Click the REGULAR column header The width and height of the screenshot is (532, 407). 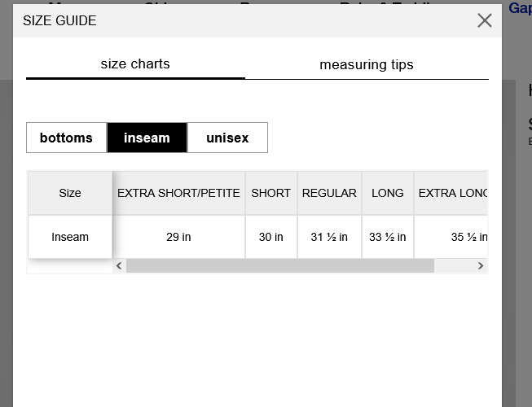(329, 193)
